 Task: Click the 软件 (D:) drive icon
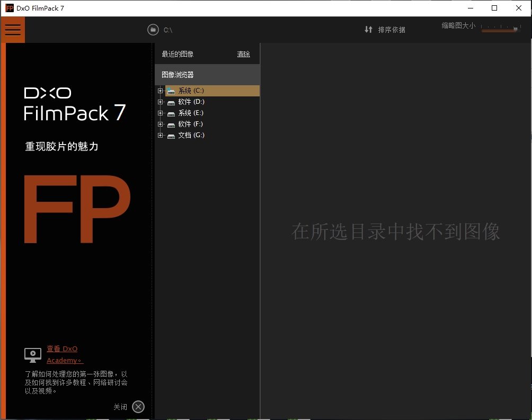click(171, 102)
